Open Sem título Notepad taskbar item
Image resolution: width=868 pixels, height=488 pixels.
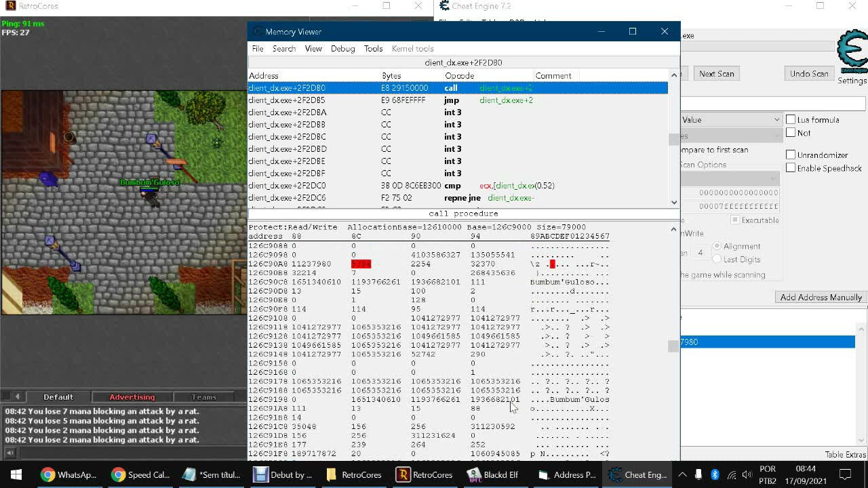(x=212, y=474)
